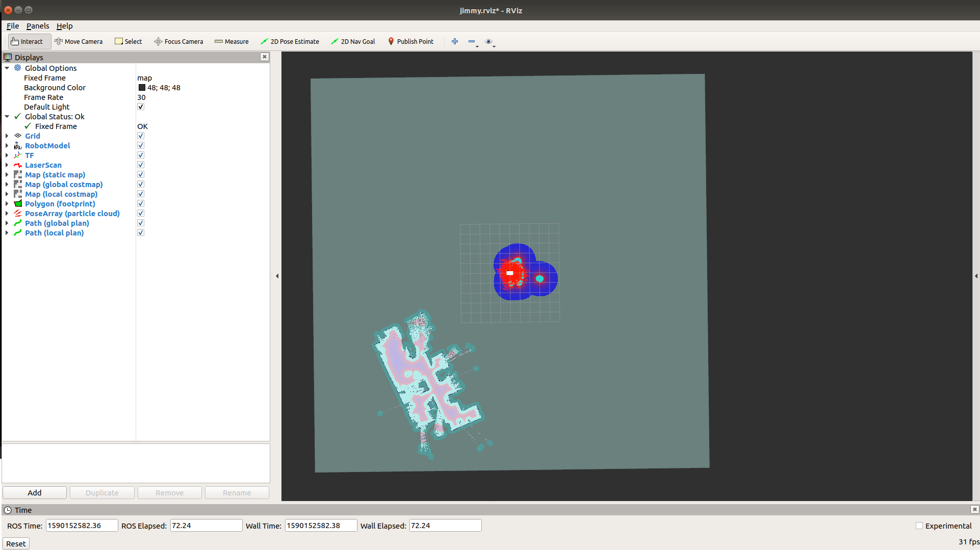The width and height of the screenshot is (980, 550).
Task: Disable Map (global costmap) checkbox
Action: click(141, 184)
